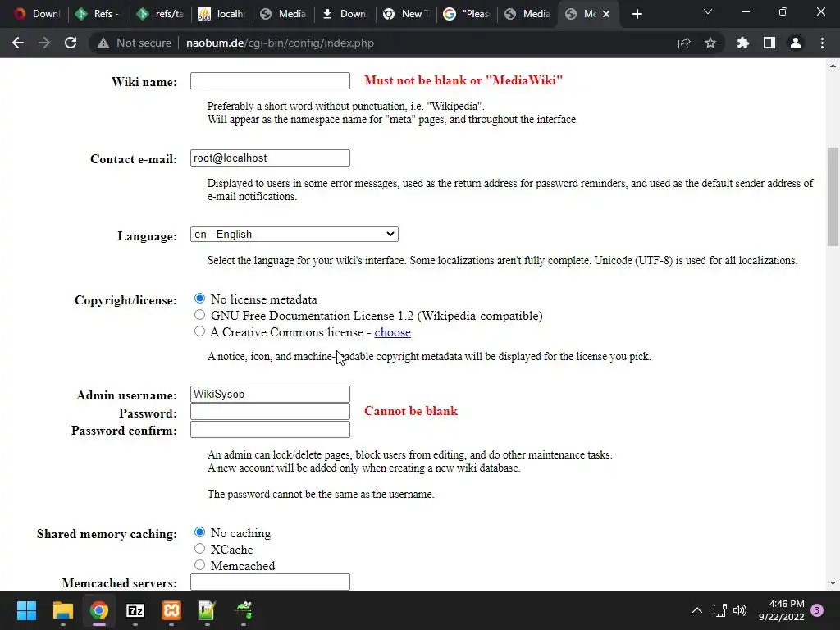Click the Admin username field

pyautogui.click(x=270, y=395)
